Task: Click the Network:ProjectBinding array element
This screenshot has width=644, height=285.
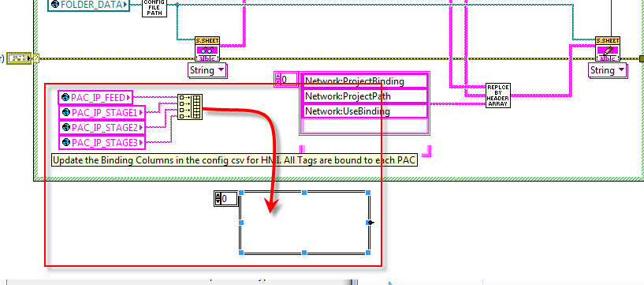Action: point(365,81)
